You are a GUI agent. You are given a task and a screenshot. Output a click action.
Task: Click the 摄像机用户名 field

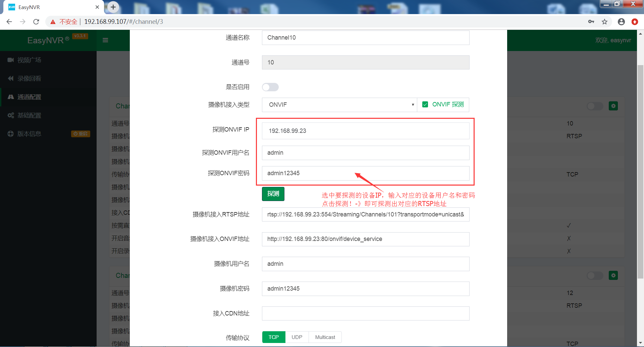366,264
